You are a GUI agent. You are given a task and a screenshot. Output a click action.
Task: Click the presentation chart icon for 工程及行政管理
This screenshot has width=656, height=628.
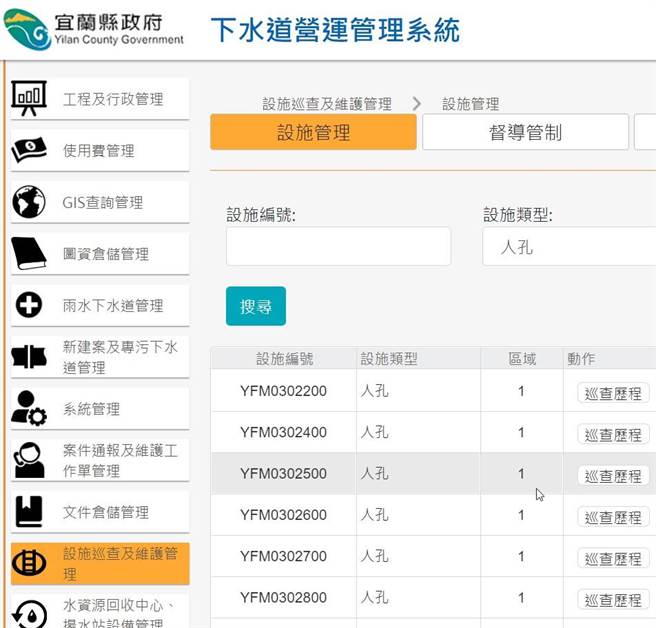(28, 98)
